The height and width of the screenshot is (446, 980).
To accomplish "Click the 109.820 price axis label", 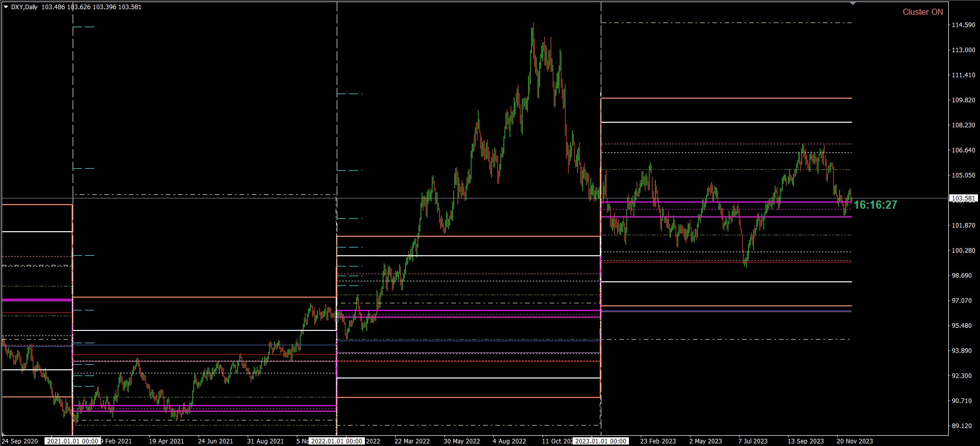I will (963, 100).
